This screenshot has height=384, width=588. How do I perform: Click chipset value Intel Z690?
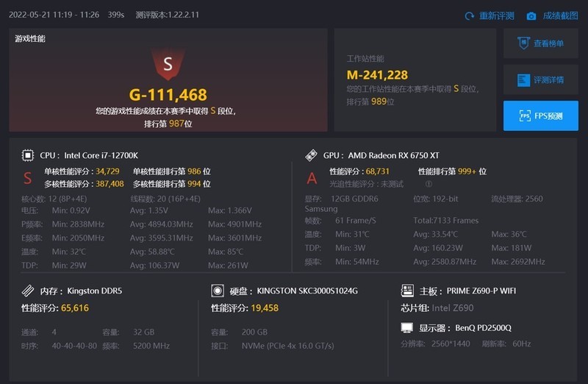tap(452, 308)
